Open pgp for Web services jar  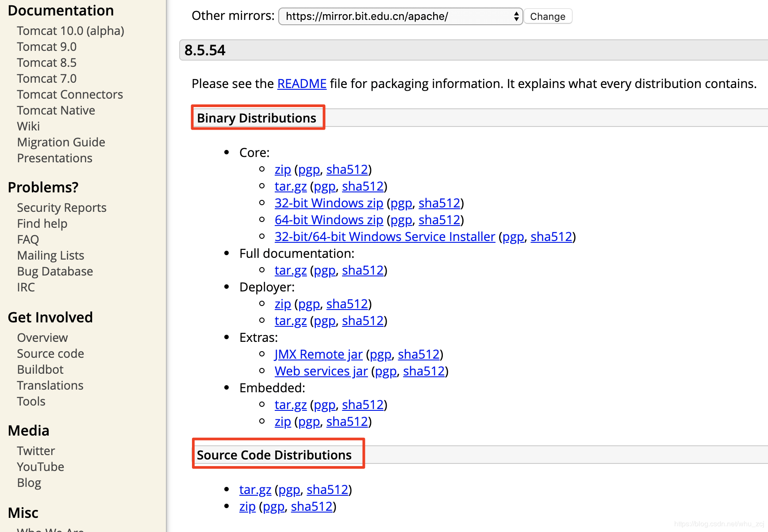coord(386,371)
